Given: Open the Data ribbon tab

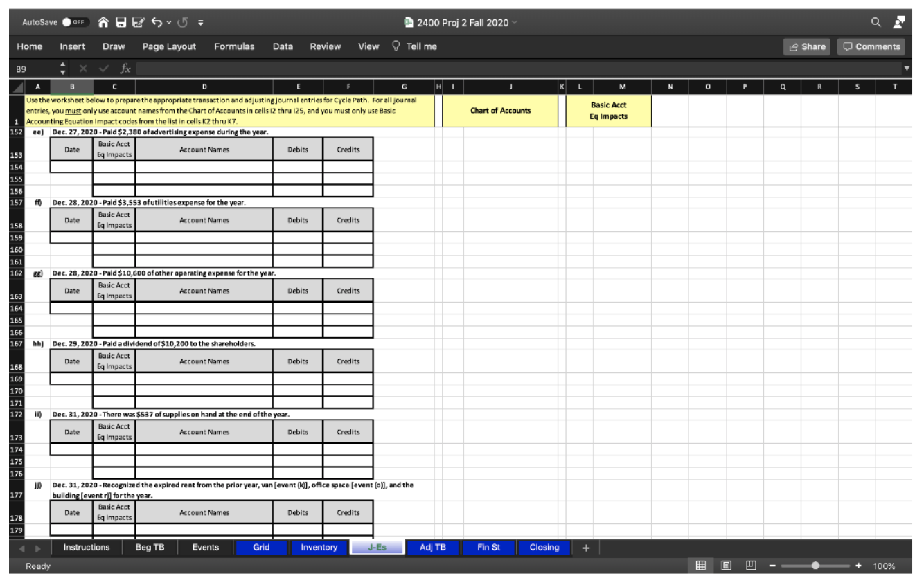Looking at the screenshot, I should 283,46.
